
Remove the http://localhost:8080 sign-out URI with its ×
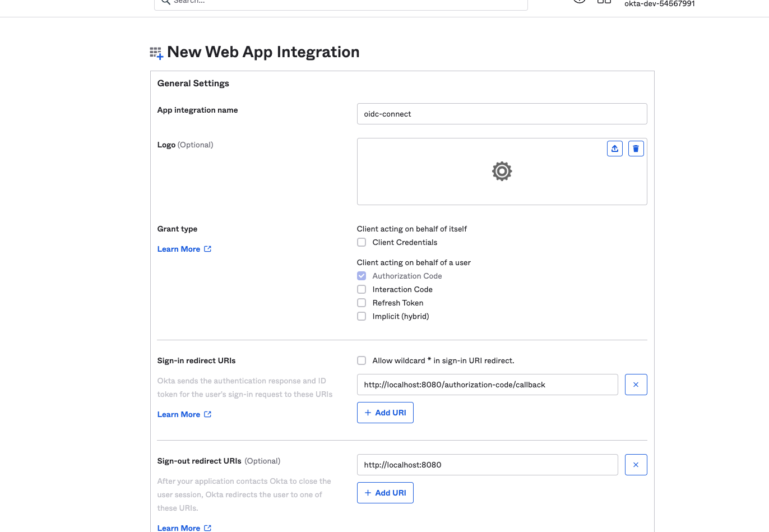[636, 464]
